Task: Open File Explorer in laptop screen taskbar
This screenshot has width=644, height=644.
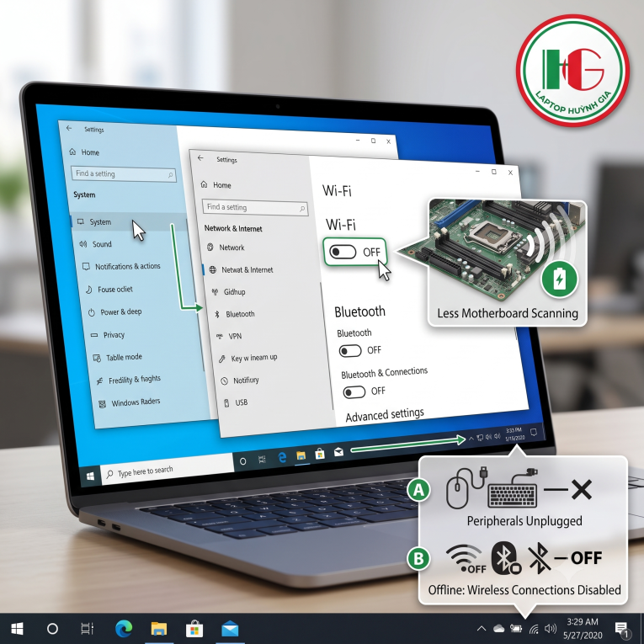Action: 301,455
